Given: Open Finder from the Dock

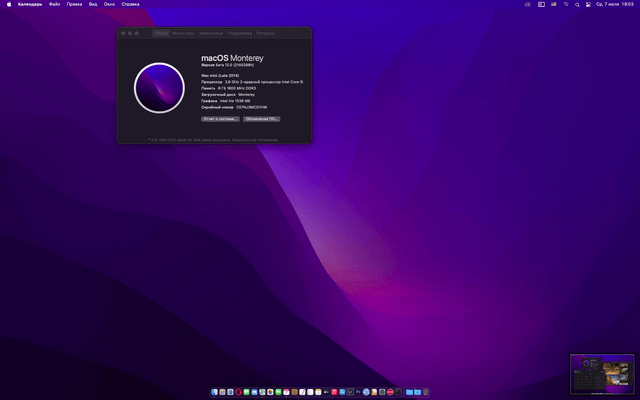Looking at the screenshot, I should pos(214,392).
